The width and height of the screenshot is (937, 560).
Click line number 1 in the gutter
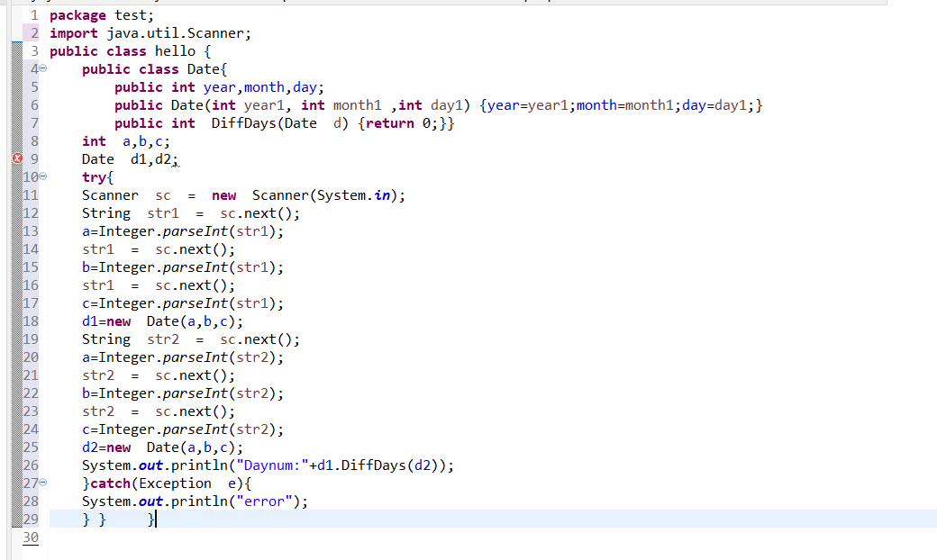point(34,15)
